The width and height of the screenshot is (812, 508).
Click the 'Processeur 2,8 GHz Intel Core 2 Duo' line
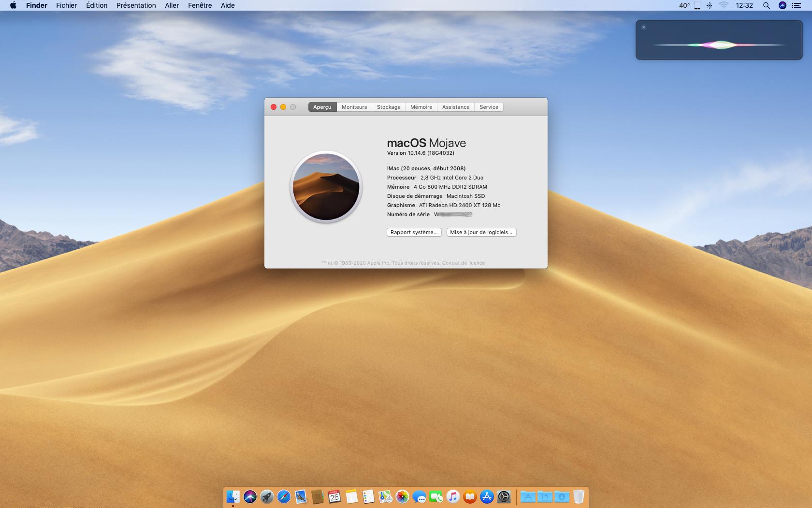click(x=435, y=178)
